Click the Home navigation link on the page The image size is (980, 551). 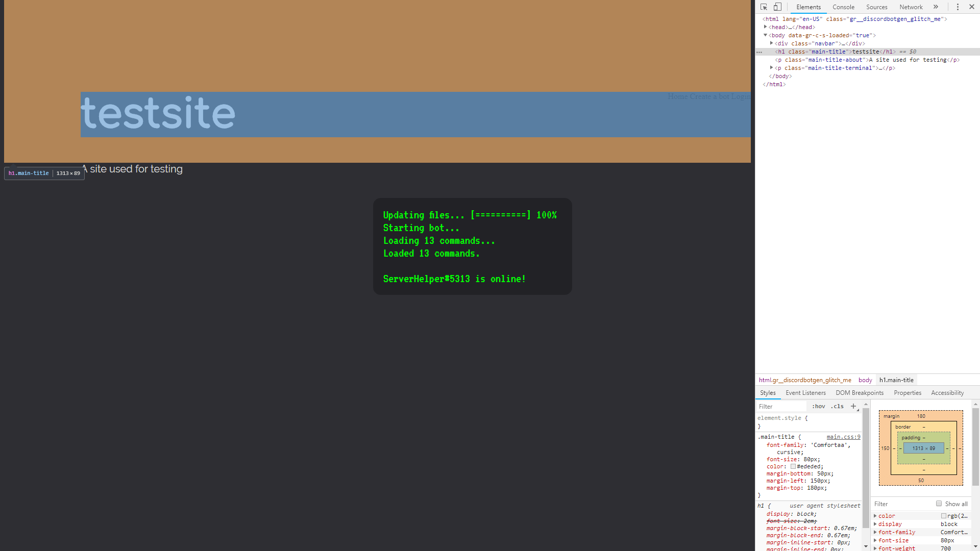pos(678,96)
